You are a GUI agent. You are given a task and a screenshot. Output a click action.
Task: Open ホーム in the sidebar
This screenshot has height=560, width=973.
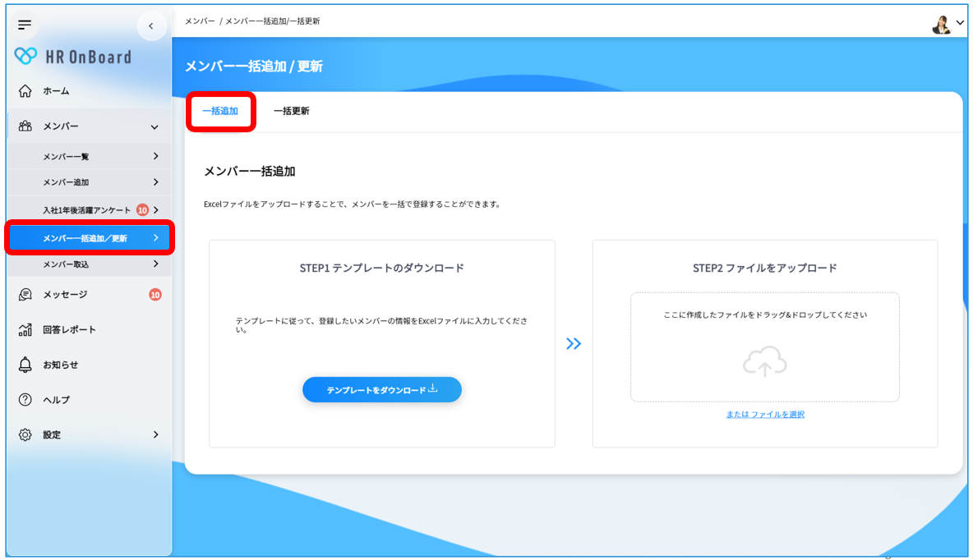[x=56, y=91]
